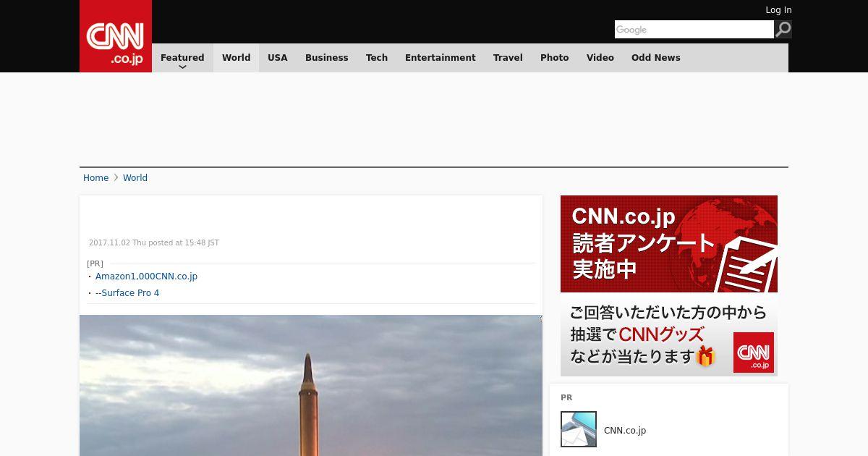868x456 pixels.
Task: Click the Log In link
Action: 778,10
